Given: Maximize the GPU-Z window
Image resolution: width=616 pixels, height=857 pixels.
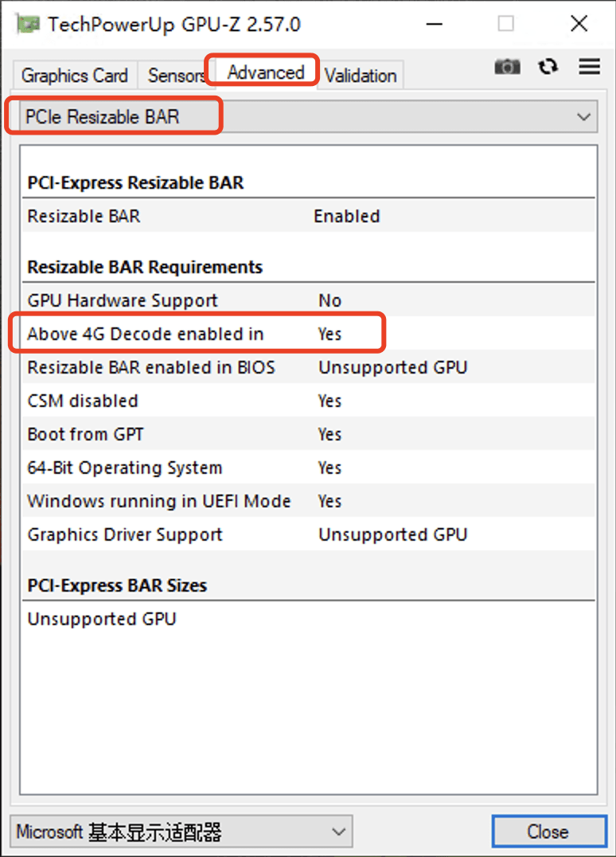Looking at the screenshot, I should (x=506, y=24).
